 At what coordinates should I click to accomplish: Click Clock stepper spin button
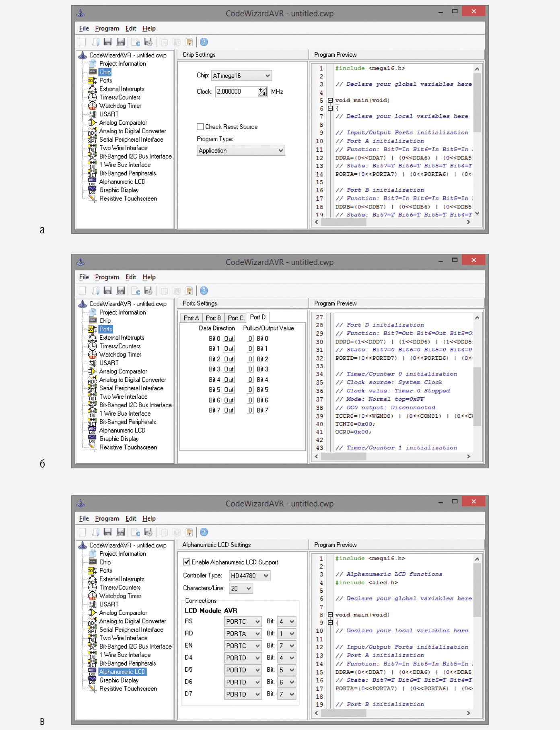(262, 92)
